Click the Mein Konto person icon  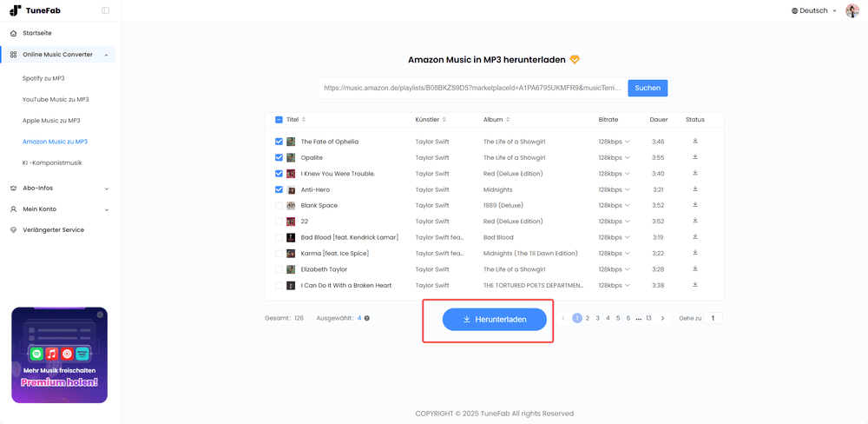[x=13, y=209]
